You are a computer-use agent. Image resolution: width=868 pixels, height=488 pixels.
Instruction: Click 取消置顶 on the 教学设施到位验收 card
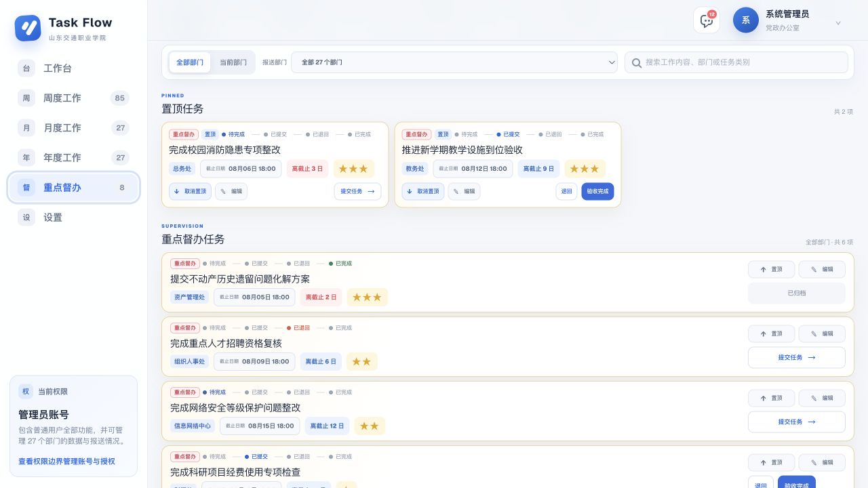pos(423,192)
